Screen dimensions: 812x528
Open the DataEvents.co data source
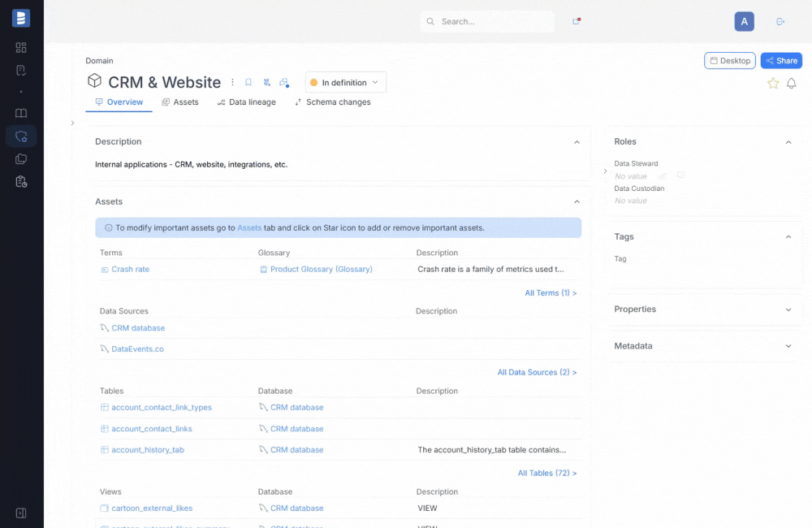(x=137, y=349)
